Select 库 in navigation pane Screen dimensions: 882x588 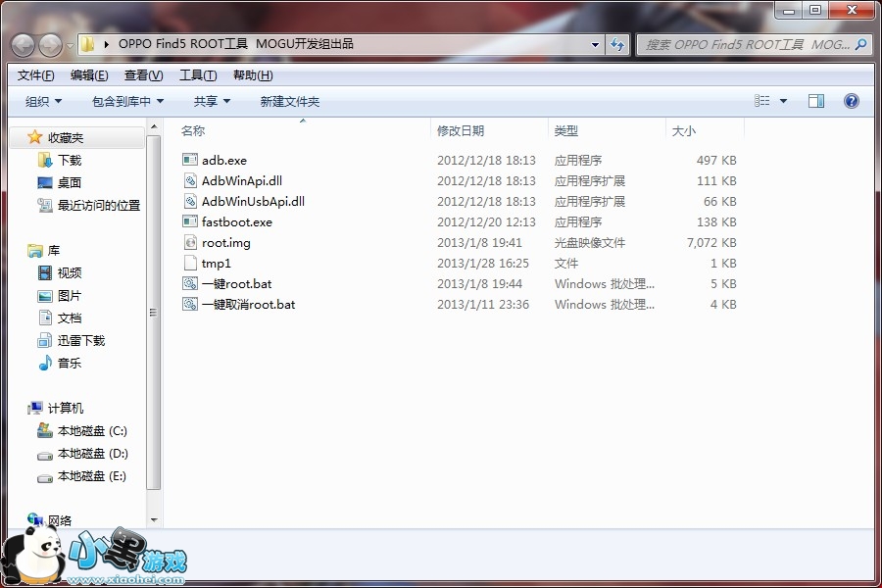point(54,251)
